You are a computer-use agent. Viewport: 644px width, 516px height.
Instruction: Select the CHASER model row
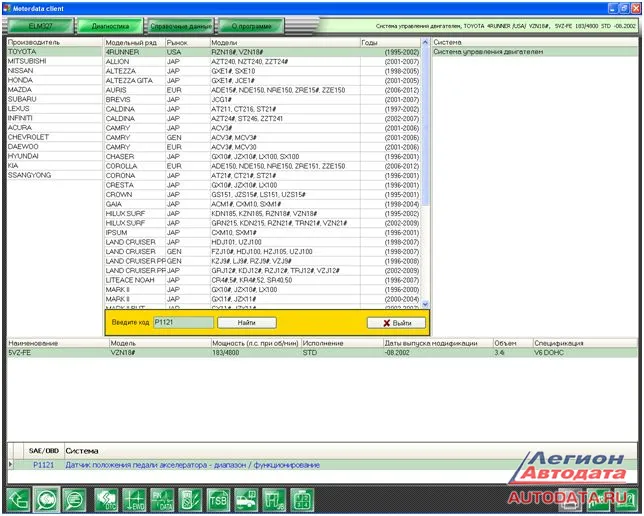coord(262,157)
